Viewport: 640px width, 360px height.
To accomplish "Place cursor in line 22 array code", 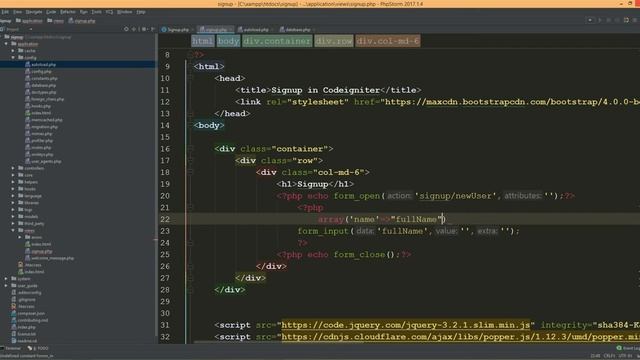I will (x=381, y=219).
